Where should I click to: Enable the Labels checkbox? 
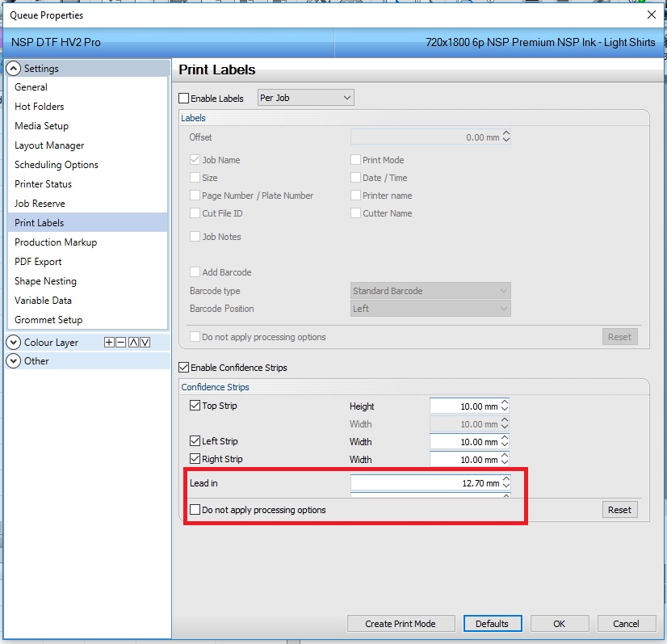pyautogui.click(x=184, y=99)
